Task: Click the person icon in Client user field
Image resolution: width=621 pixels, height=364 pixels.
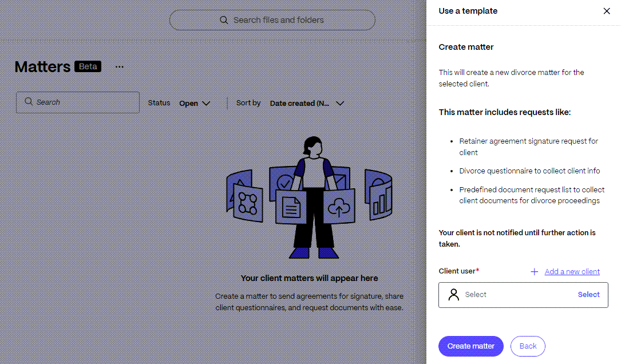Action: [x=453, y=295]
